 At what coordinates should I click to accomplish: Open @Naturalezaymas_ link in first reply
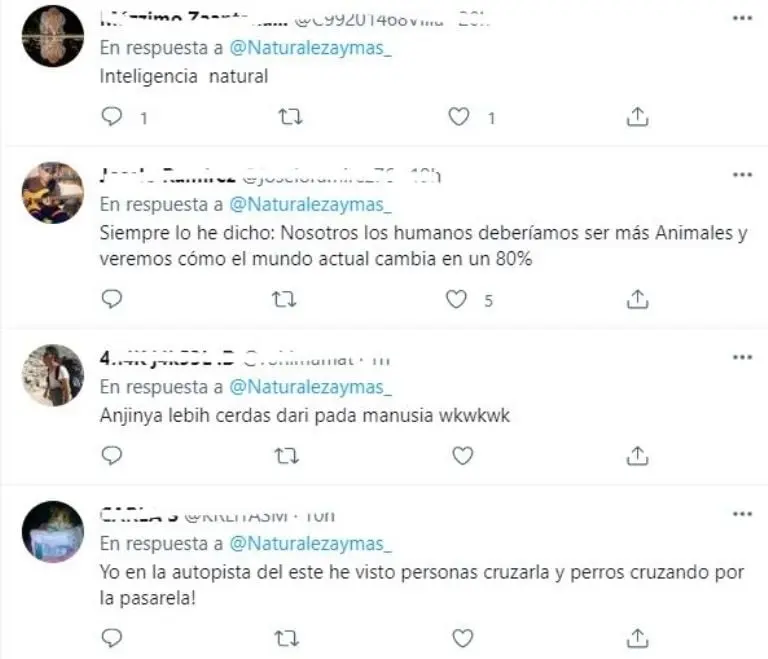pos(311,48)
